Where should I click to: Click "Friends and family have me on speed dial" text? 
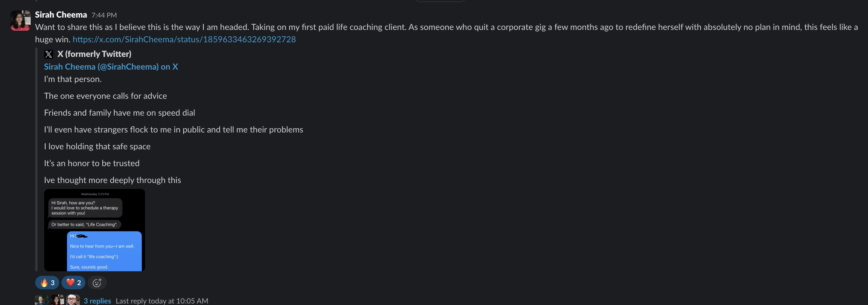[120, 113]
